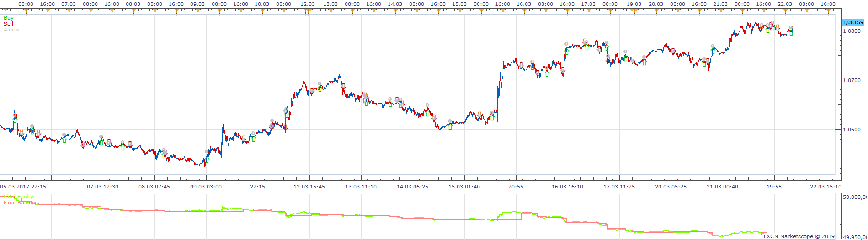Click the 14.03 date on top time ruler
This screenshot has height=240, width=868.
[395, 4]
